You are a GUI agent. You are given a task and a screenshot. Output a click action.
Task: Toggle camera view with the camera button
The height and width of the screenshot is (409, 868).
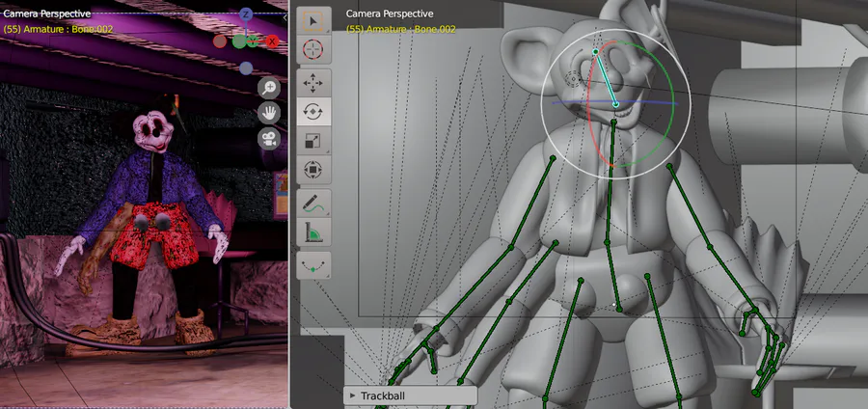[269, 139]
